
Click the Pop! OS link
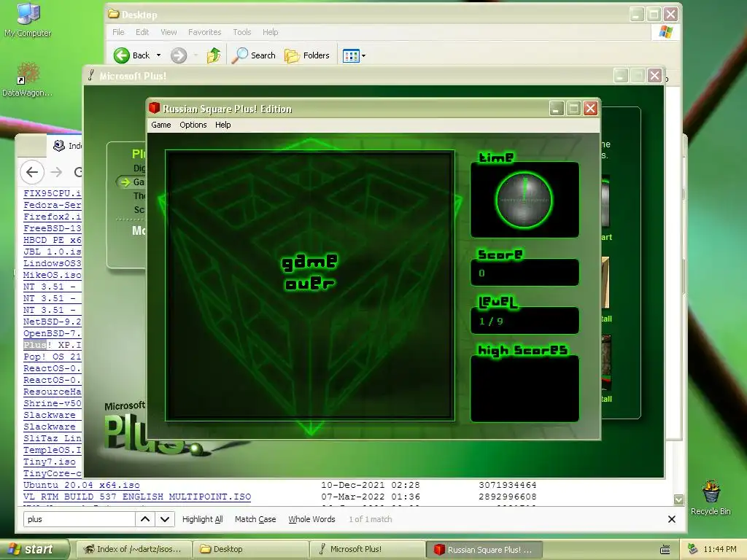(53, 357)
